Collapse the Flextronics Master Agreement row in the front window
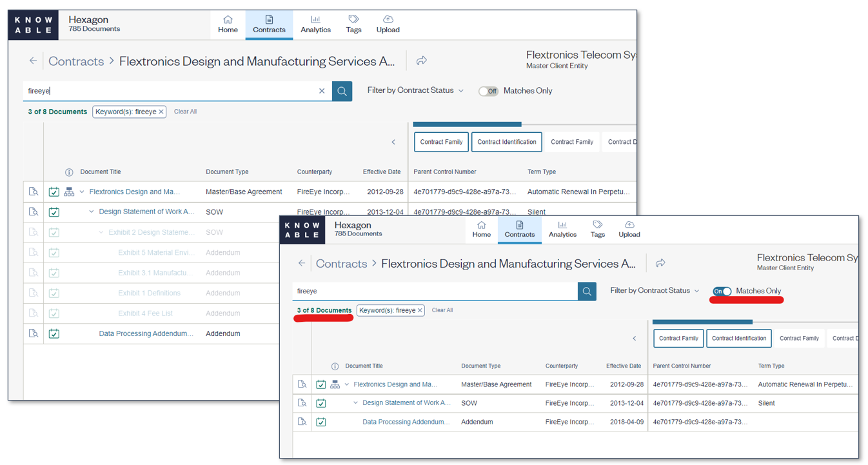The width and height of the screenshot is (868, 465). (347, 384)
